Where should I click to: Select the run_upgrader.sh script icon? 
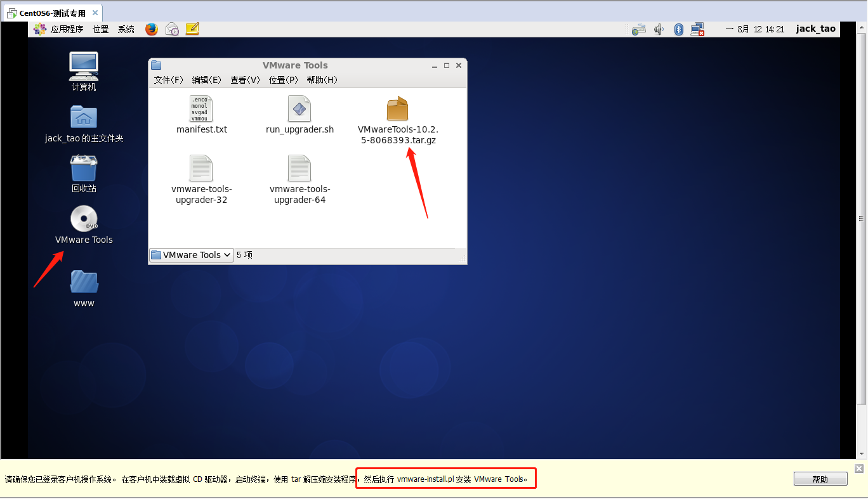[x=299, y=108]
